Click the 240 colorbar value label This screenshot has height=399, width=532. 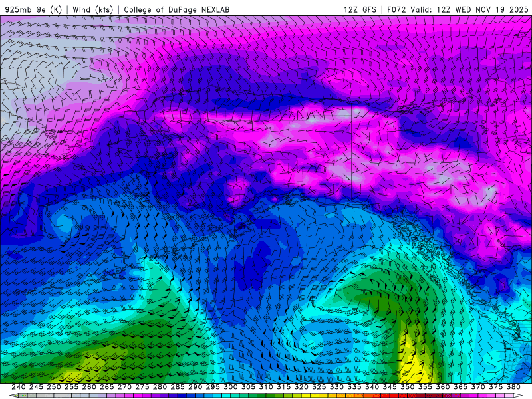click(19, 387)
